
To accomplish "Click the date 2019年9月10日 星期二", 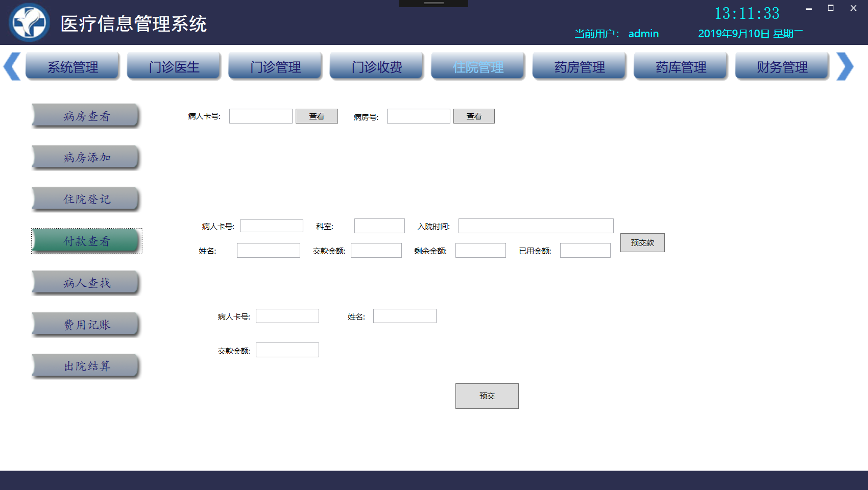I will pos(751,34).
